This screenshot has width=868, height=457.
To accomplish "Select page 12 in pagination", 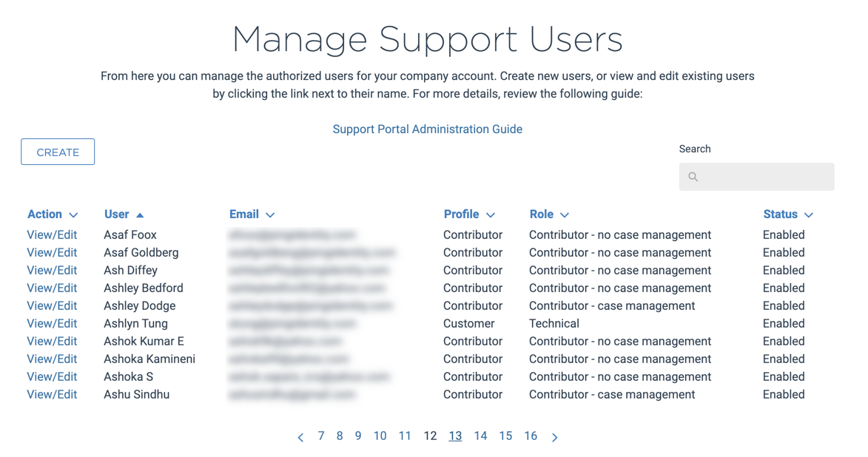I will [430, 436].
